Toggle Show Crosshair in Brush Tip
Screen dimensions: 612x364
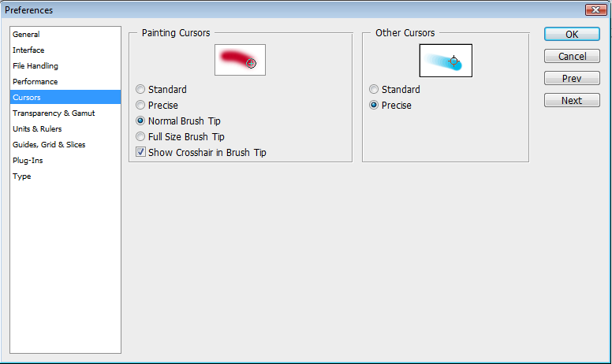pos(140,153)
